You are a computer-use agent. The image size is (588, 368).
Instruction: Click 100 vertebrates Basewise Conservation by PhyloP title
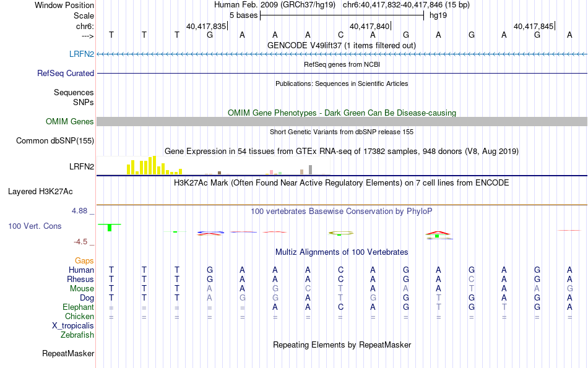(342, 212)
